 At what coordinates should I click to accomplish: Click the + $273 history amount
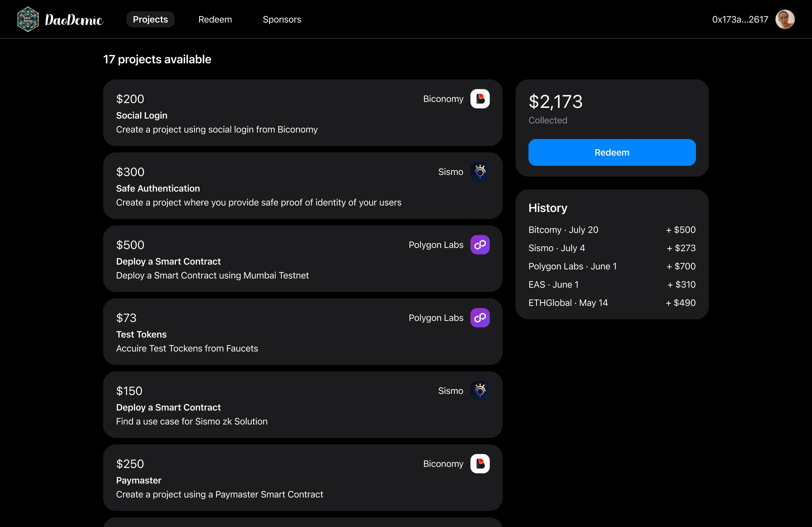click(x=681, y=248)
